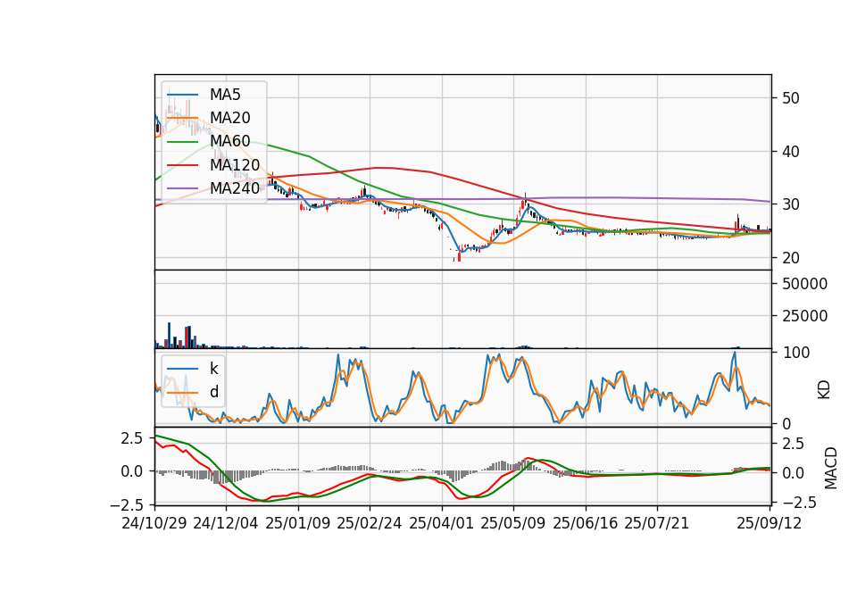Click the k legend entry in KD panel
This screenshot has width=857, height=616.
[x=193, y=369]
